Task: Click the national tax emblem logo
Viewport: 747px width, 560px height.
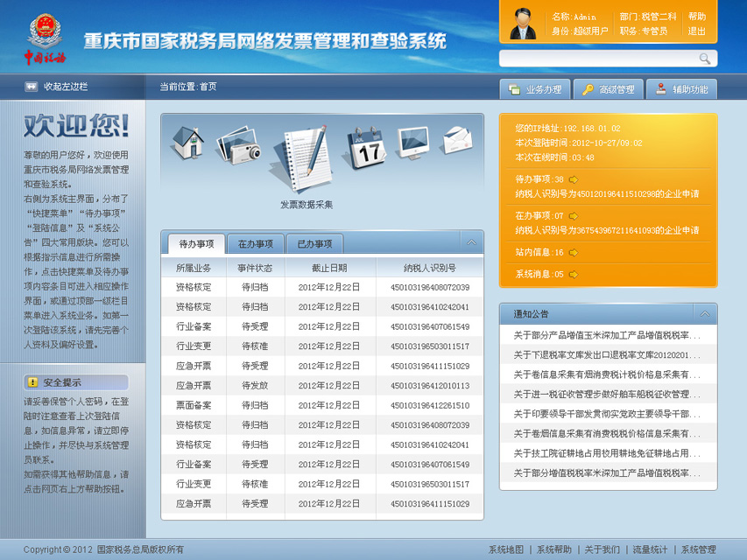Action: click(45, 39)
